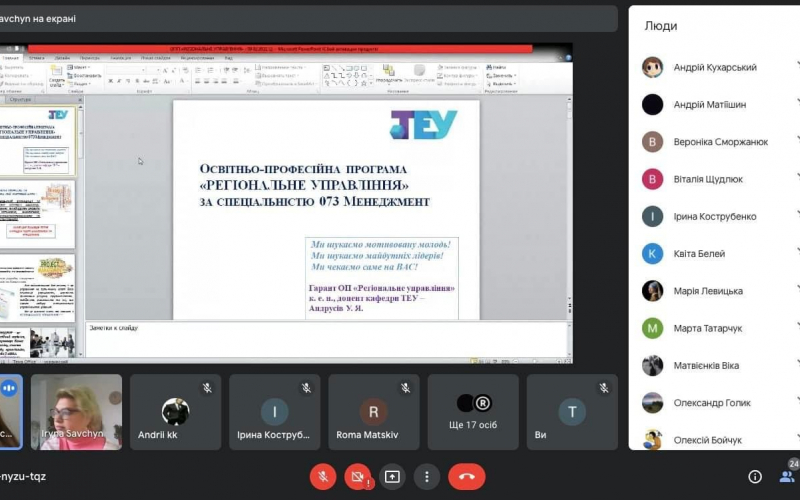Click Матвієнків Віка avatar

click(652, 365)
